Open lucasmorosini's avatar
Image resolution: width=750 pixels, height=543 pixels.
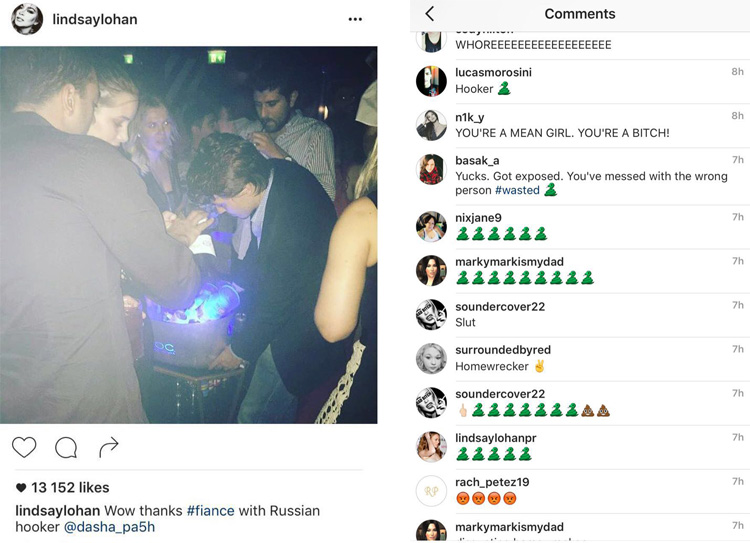point(431,81)
